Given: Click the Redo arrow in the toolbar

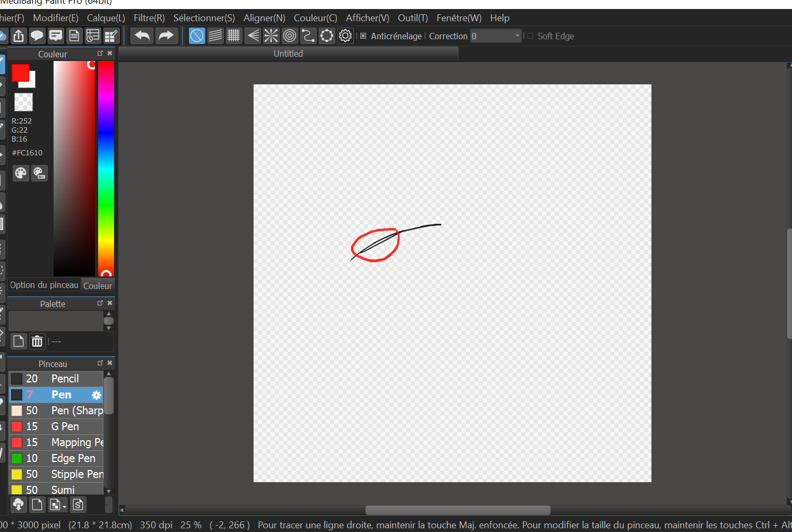Looking at the screenshot, I should (166, 36).
